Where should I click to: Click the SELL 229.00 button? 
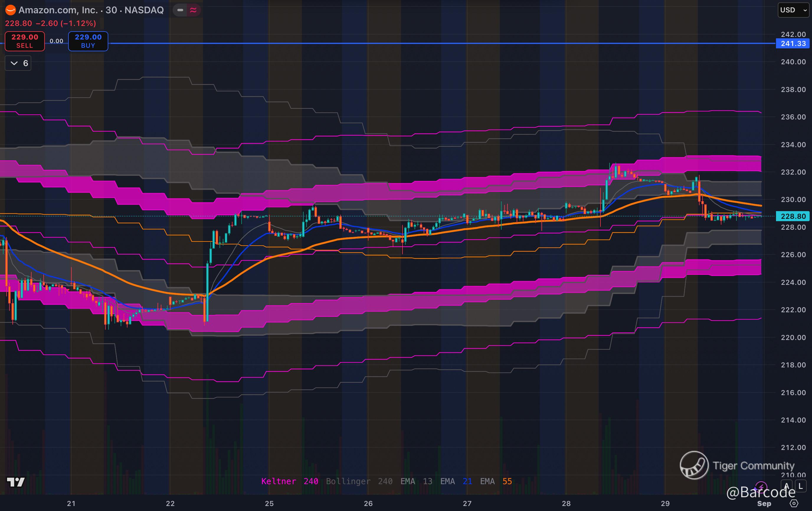(24, 41)
